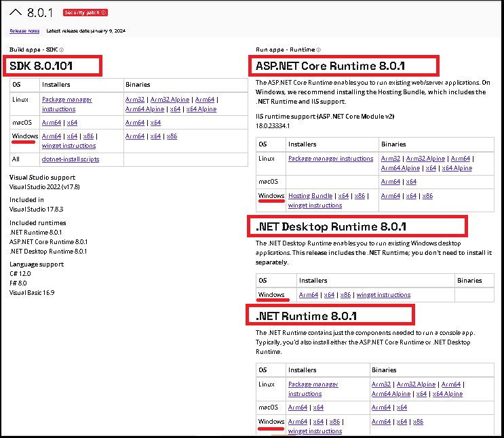This screenshot has height=438, width=504.
Task: Download .NET Runtime Linux Arm32 binary
Action: click(381, 384)
